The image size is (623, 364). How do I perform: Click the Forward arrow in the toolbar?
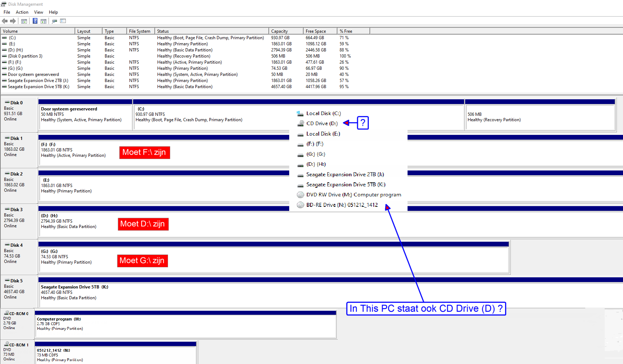(x=13, y=21)
